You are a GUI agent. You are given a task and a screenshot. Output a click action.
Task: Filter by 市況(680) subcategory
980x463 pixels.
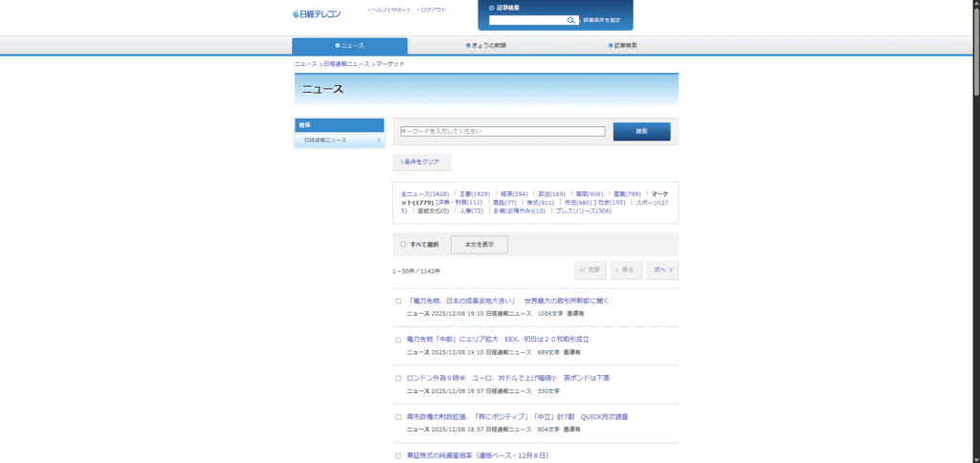coord(577,203)
